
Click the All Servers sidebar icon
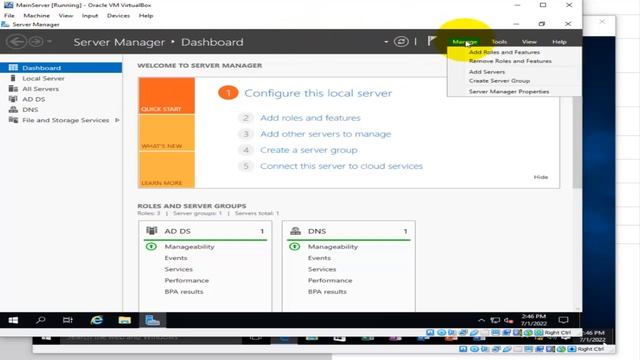pyautogui.click(x=13, y=89)
